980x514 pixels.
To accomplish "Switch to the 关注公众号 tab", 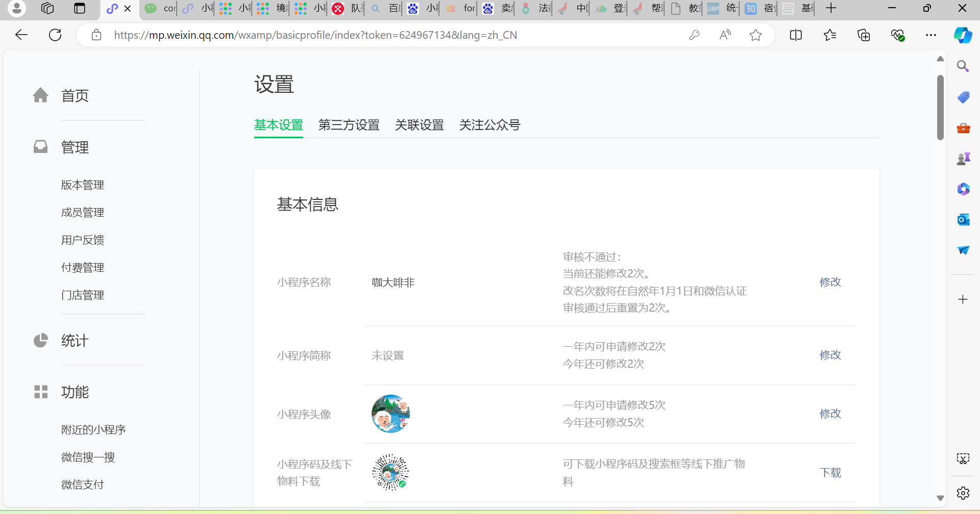I will (490, 125).
